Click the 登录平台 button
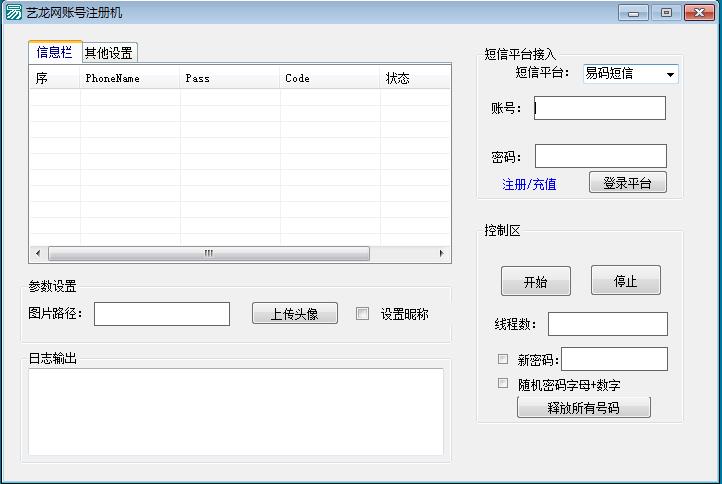This screenshot has width=722, height=484. (x=628, y=183)
